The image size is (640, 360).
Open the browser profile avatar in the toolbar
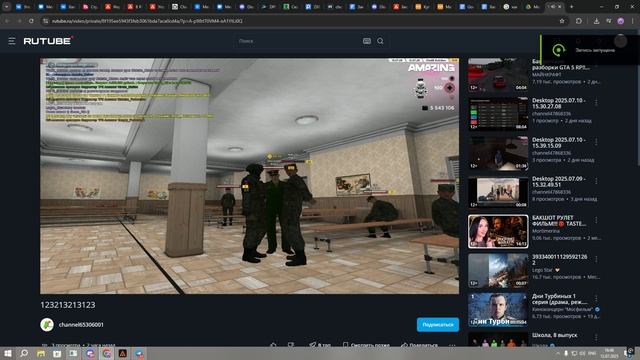(621, 21)
